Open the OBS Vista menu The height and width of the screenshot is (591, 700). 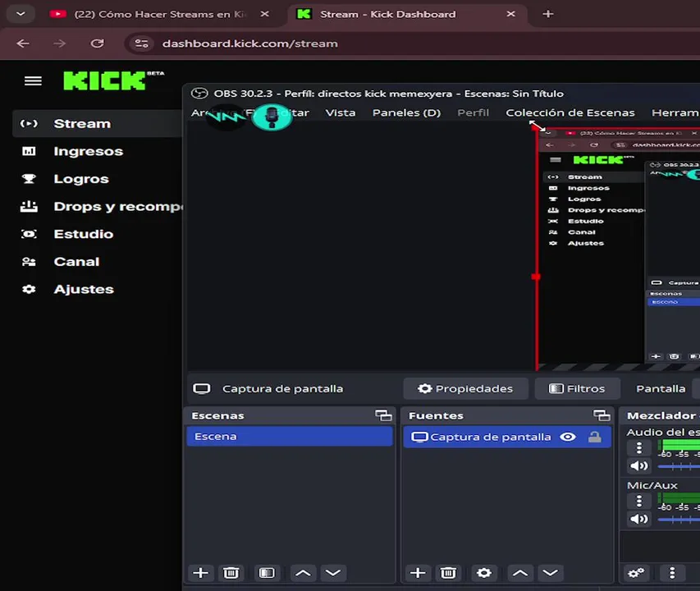tap(341, 113)
